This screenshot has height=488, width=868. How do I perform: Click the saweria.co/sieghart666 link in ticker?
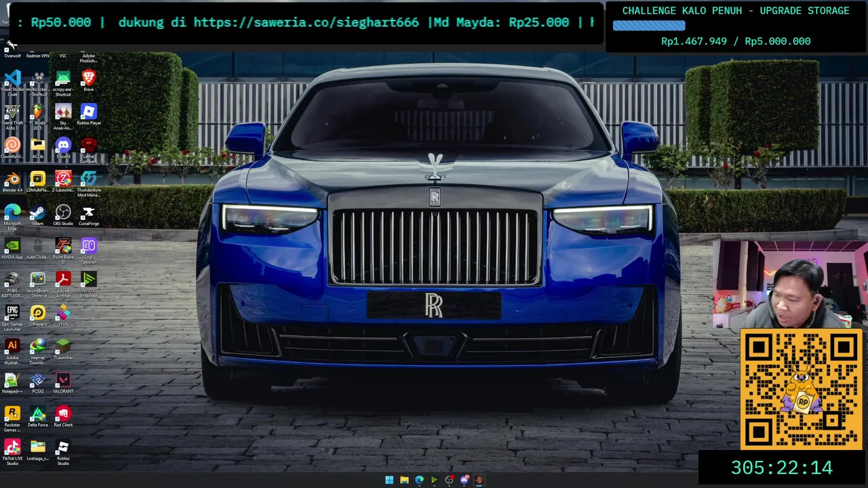pyautogui.click(x=306, y=22)
